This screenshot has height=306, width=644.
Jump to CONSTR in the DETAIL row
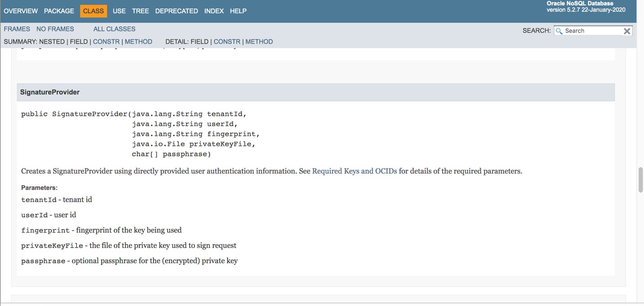click(x=227, y=41)
